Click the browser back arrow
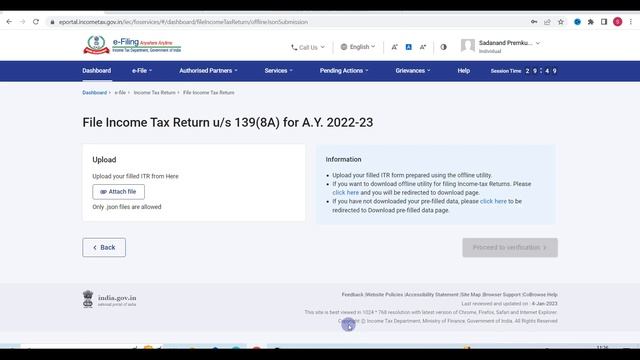The image size is (640, 360). coord(9,22)
